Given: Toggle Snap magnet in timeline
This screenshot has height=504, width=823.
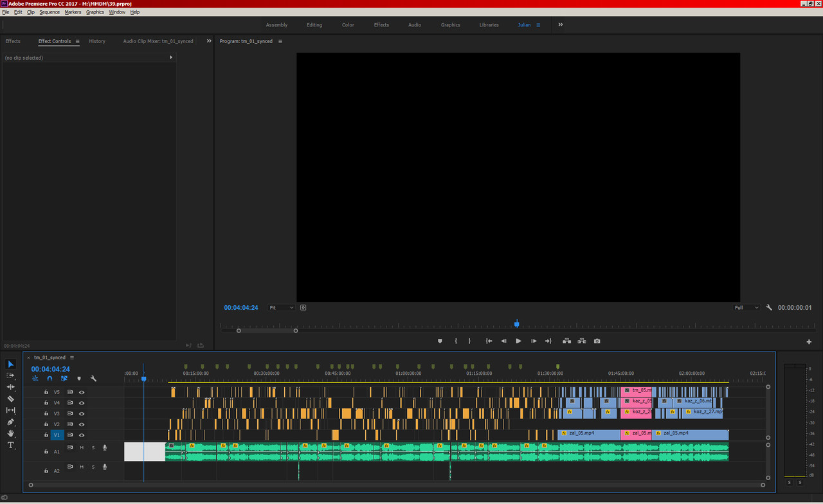Looking at the screenshot, I should pos(50,379).
